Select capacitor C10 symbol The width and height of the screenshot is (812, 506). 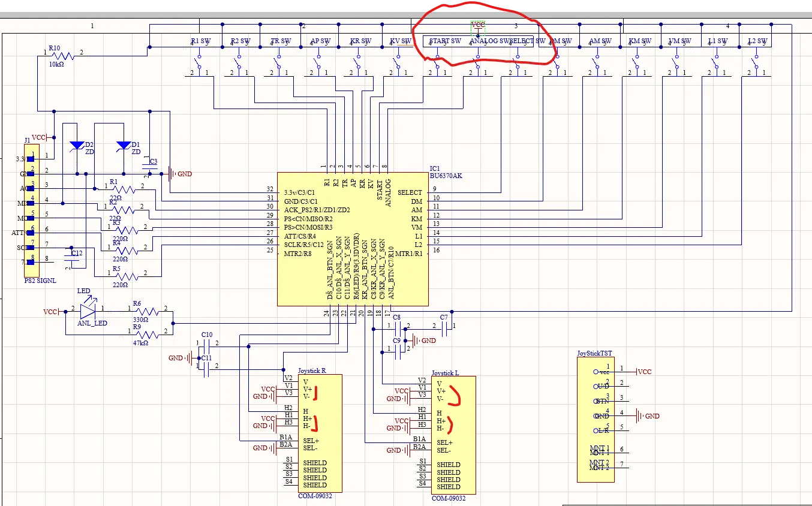point(206,346)
